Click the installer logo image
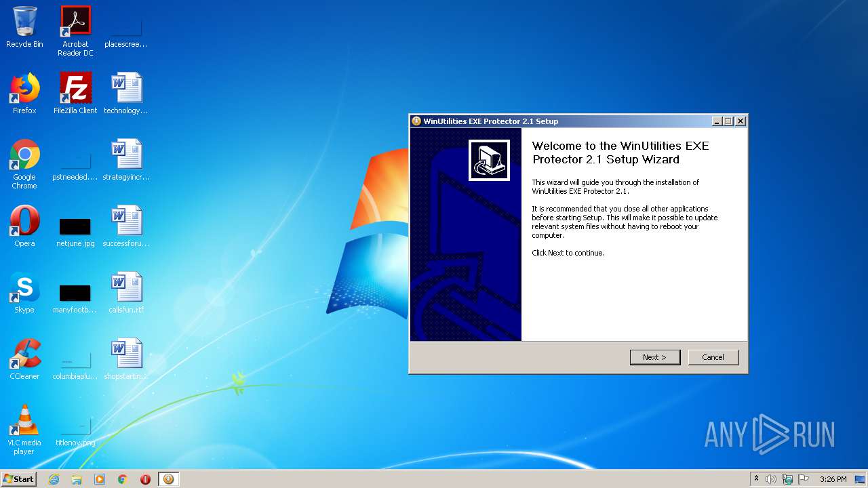 pos(489,161)
